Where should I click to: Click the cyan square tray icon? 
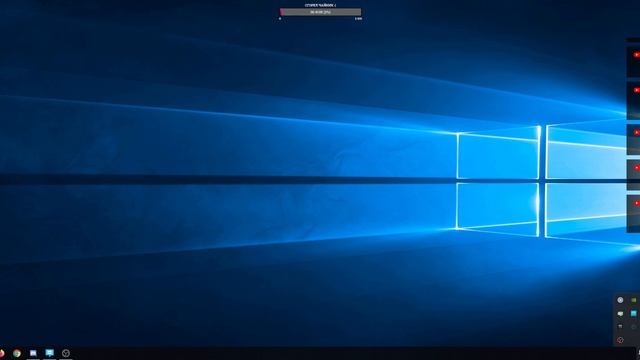(633, 313)
